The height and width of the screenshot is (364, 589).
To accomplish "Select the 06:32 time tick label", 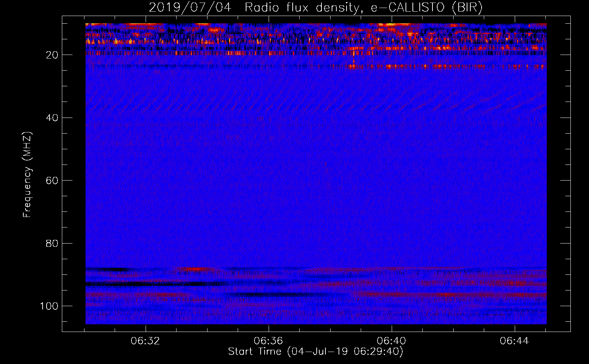I will click(145, 341).
